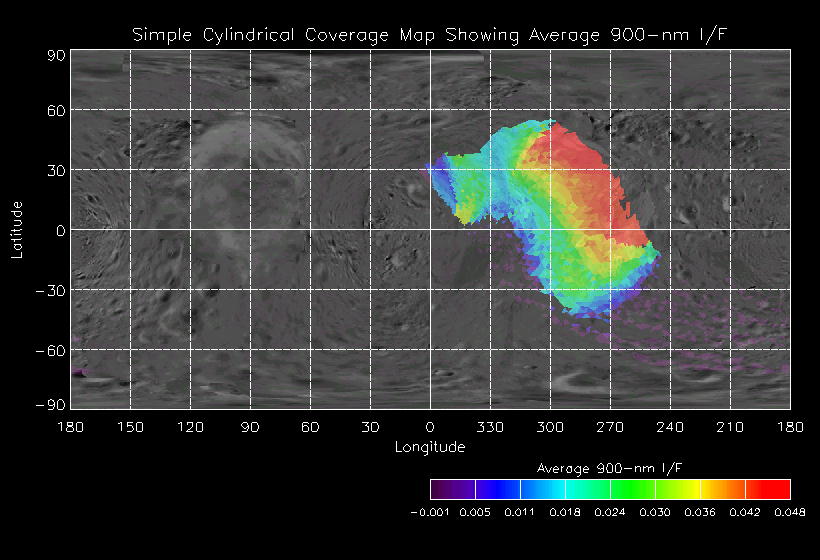Click the colorbar value '0.048'
Screen dimensions: 820x560
point(790,512)
